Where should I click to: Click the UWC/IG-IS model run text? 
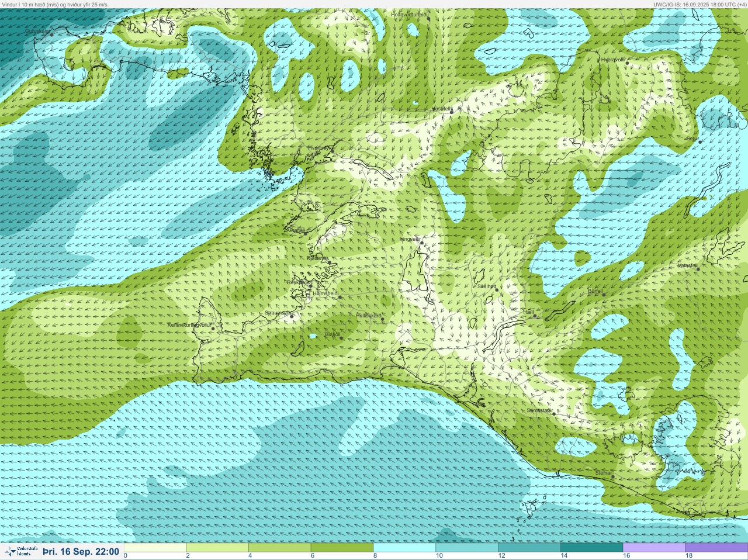pyautogui.click(x=700, y=4)
